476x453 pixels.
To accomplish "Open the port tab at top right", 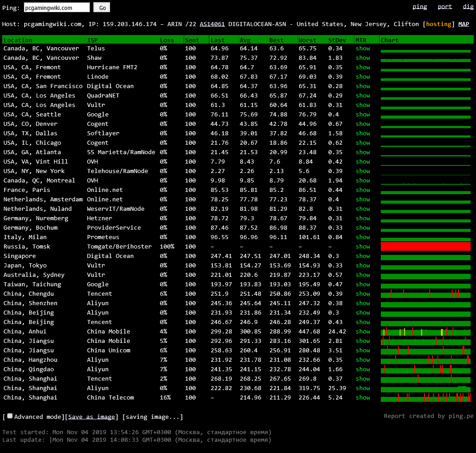I will (x=445, y=7).
